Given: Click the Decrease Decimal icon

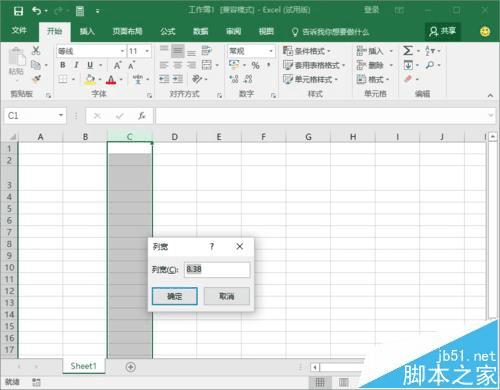Looking at the screenshot, I should click(248, 79).
